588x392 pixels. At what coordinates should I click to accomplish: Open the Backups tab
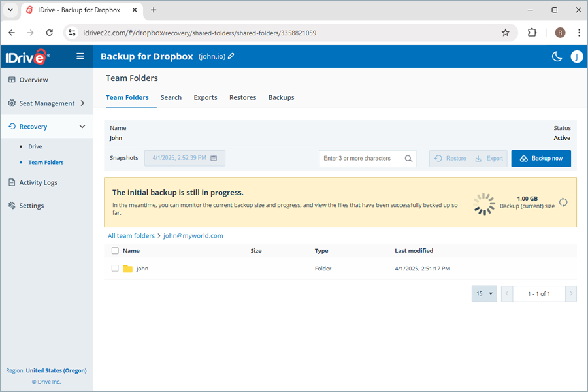pos(281,97)
